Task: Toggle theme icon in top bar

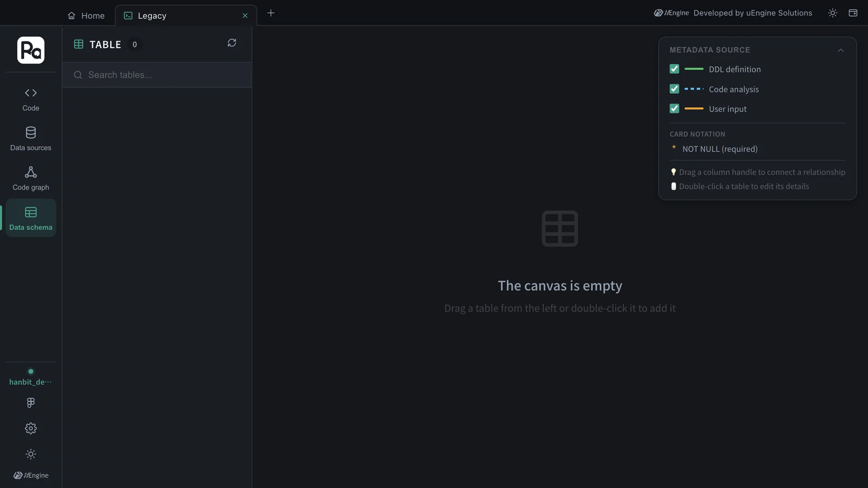Action: click(x=833, y=13)
